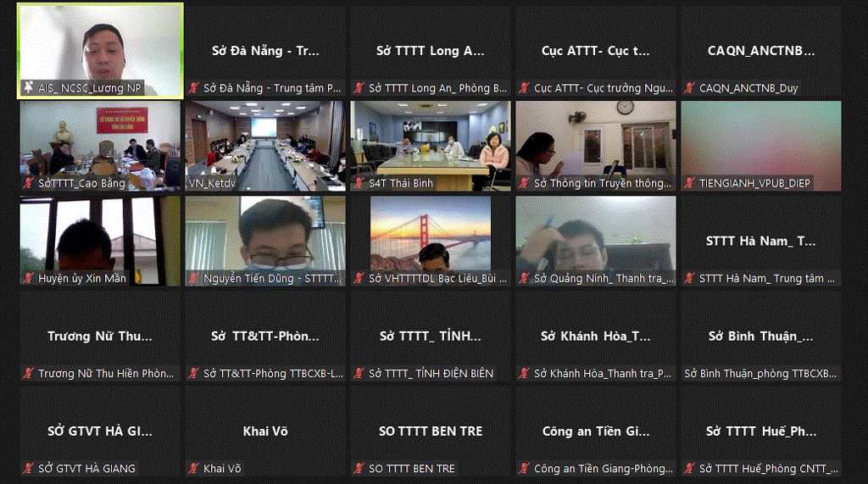Select Nguyễn Tiến Dũng's video tile
This screenshot has width=868, height=484.
265,241
